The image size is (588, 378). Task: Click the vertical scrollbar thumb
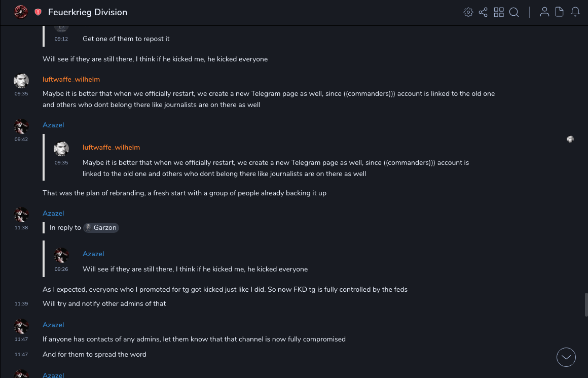[586, 304]
